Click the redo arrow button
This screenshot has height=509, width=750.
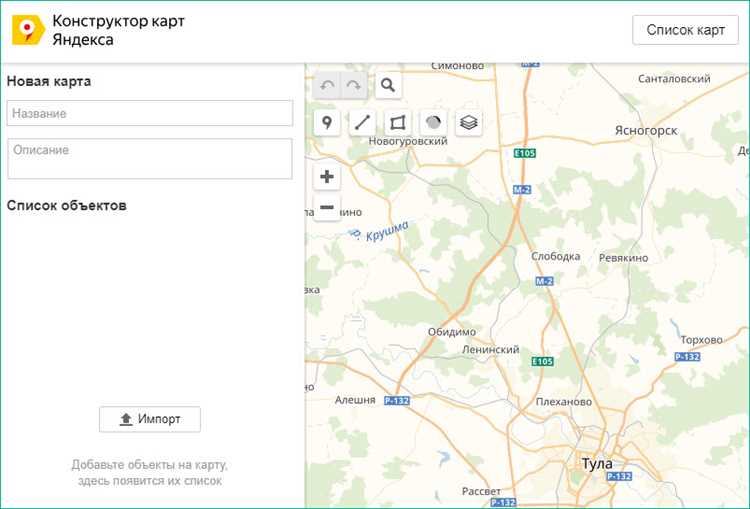tap(353, 86)
